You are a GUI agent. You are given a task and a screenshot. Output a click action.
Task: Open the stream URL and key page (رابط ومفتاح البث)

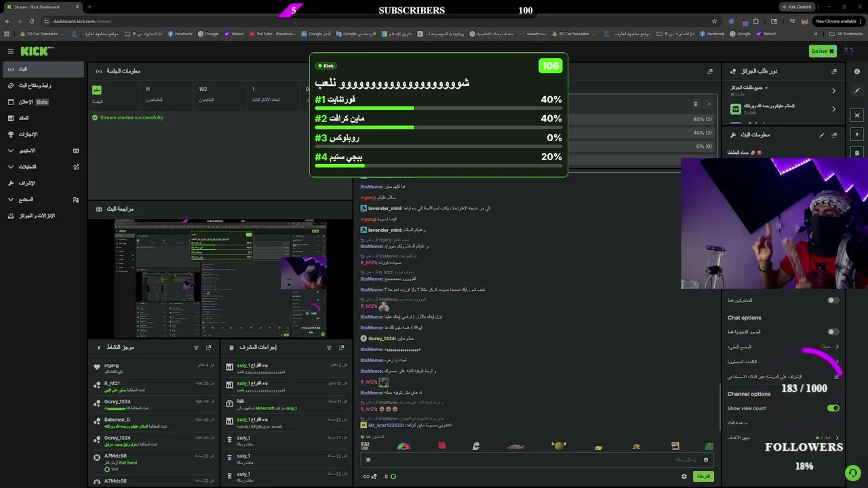[43, 85]
